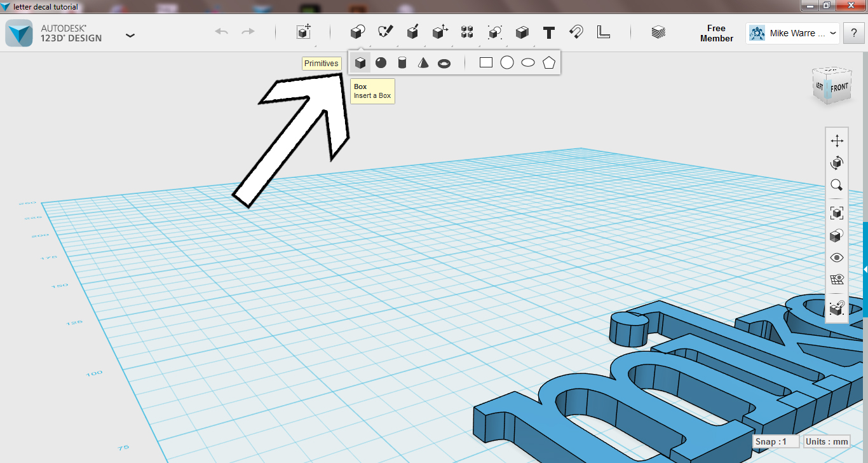Open the Combine tools menu
The width and height of the screenshot is (868, 463).
[522, 32]
